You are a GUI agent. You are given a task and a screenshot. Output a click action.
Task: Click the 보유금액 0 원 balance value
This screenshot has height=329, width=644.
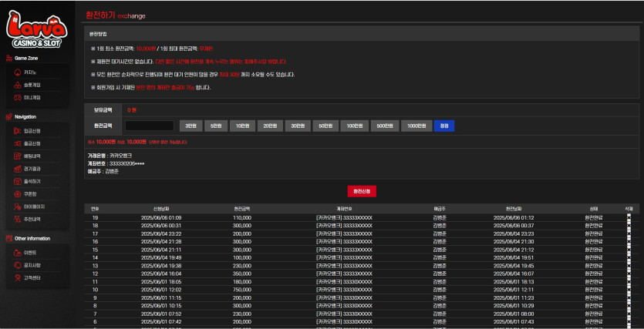click(131, 110)
